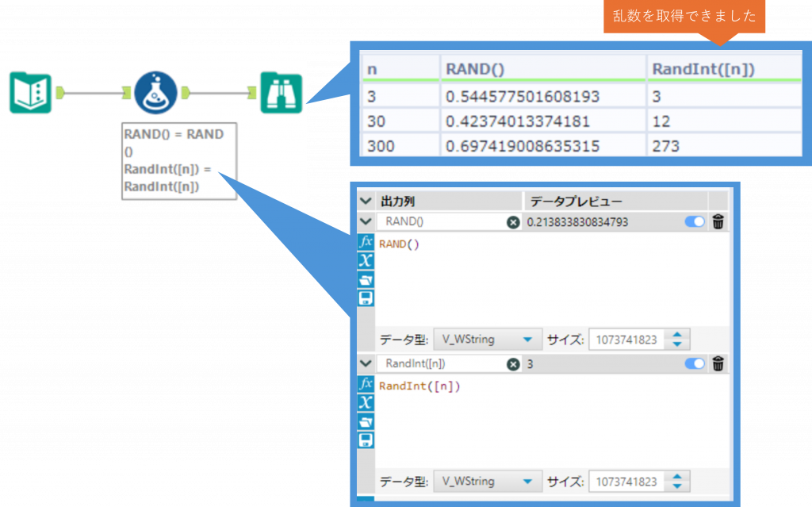The height and width of the screenshot is (507, 812).
Task: Open functions (fx) list for RAND() expression
Action: 366,242
